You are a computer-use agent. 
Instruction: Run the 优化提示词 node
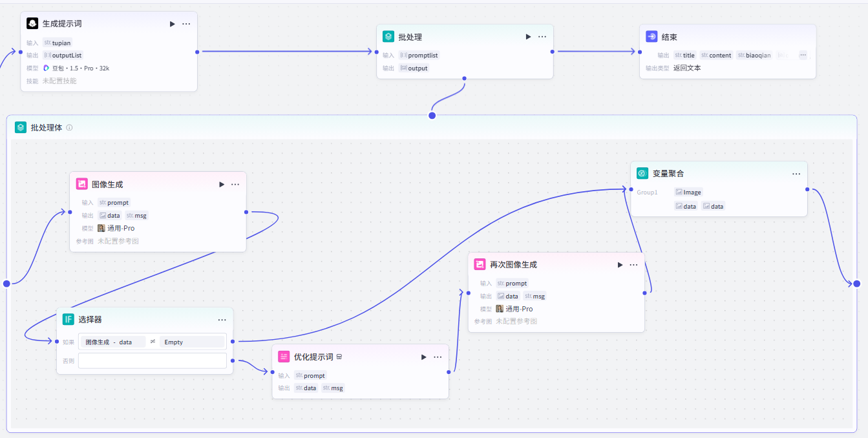tap(424, 357)
